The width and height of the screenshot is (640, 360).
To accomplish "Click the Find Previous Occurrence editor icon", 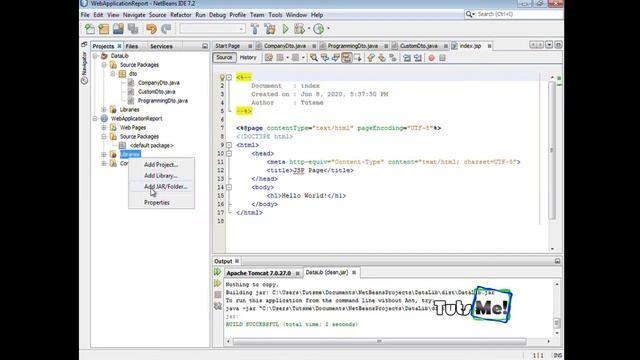I will pyautogui.click(x=324, y=58).
